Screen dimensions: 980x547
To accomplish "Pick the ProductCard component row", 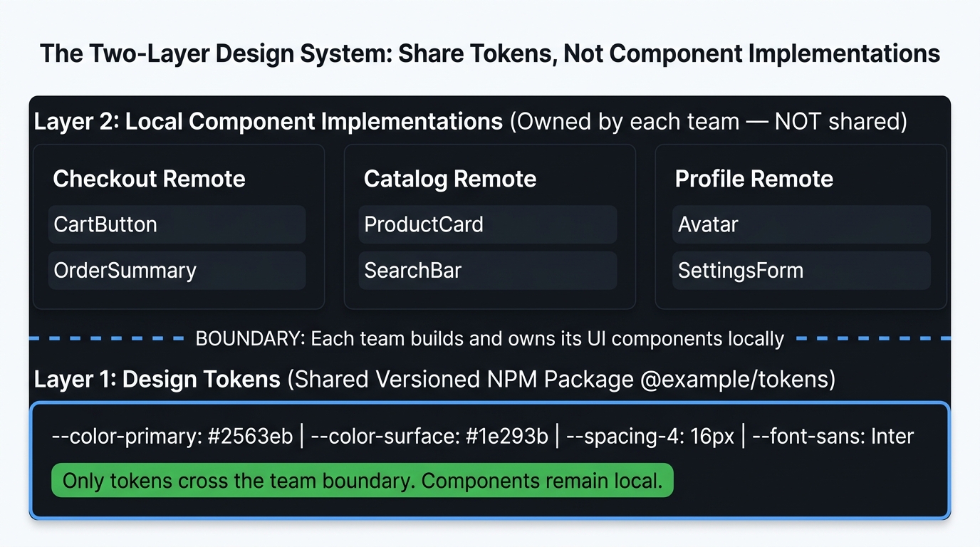I will 488,224.
